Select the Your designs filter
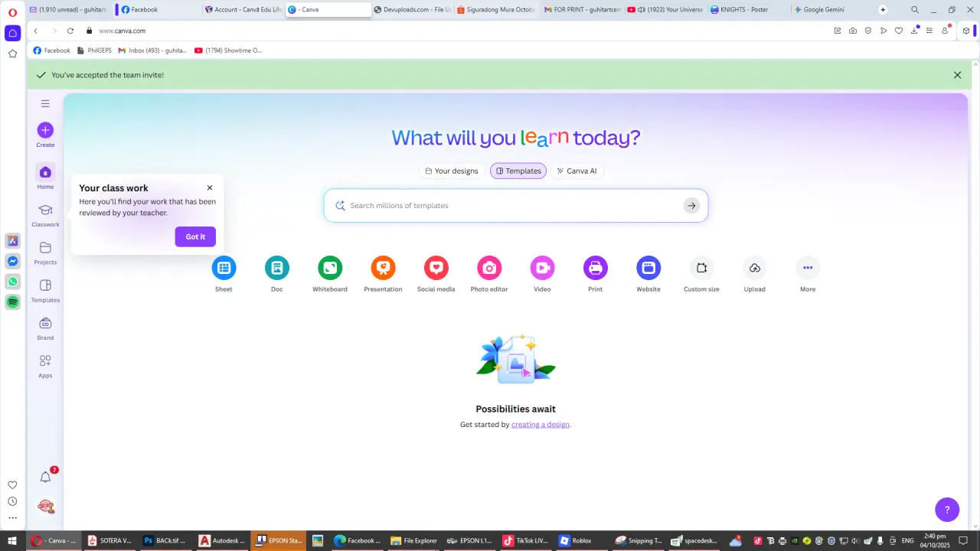Viewport: 980px width, 551px height. click(x=452, y=171)
